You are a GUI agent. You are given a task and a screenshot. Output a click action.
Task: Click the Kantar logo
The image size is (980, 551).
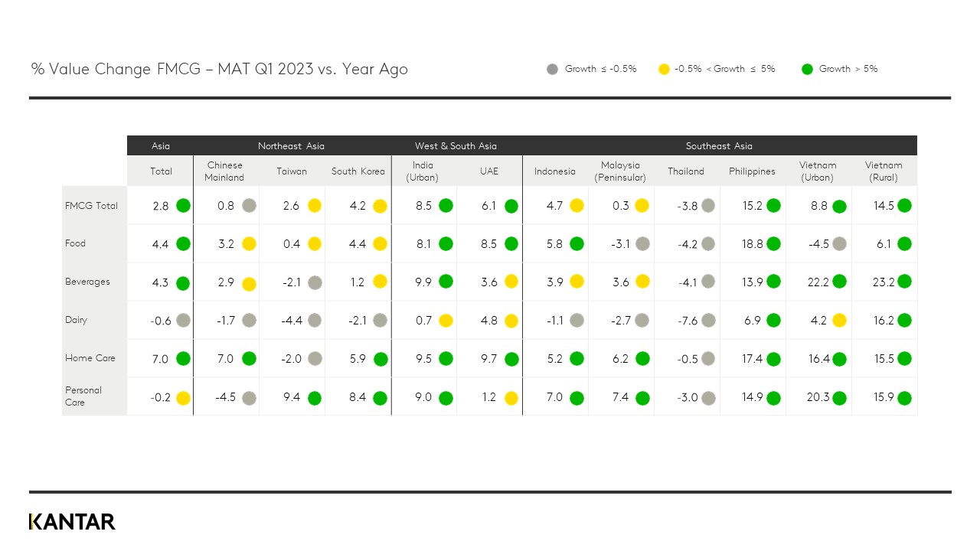72,522
